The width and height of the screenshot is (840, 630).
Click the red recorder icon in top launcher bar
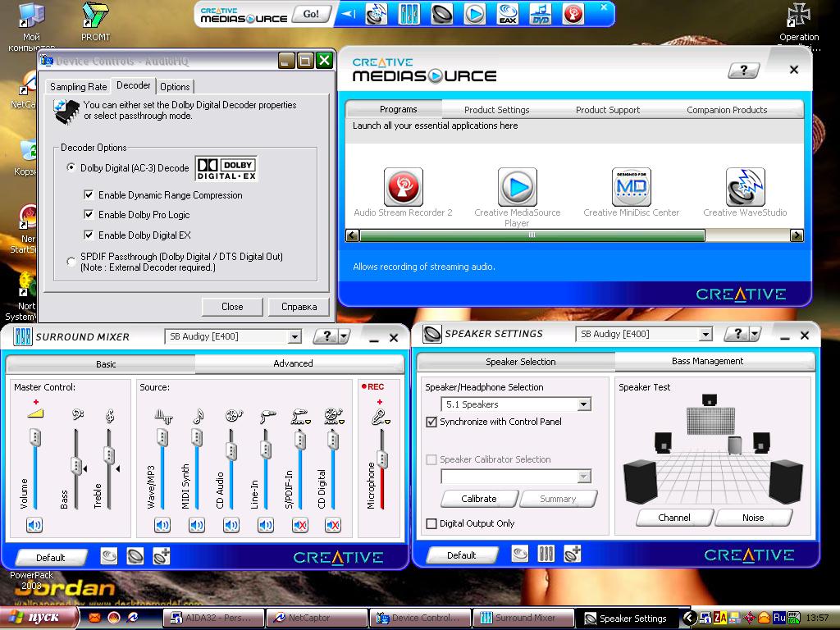click(573, 14)
